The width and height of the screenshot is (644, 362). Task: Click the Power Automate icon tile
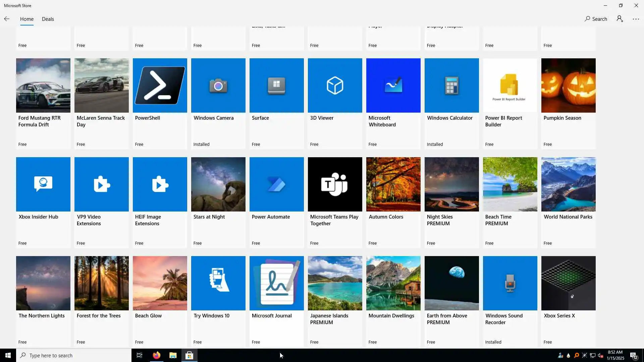(276, 184)
